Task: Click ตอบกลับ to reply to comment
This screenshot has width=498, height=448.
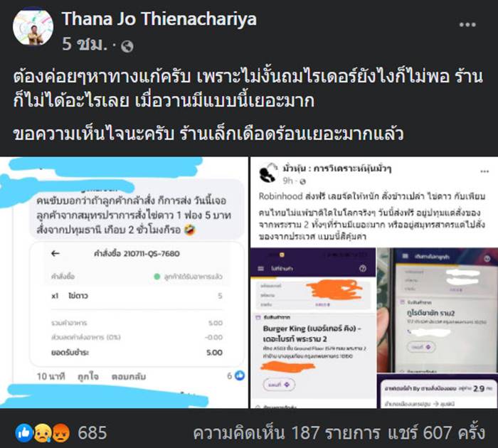Action: click(129, 377)
